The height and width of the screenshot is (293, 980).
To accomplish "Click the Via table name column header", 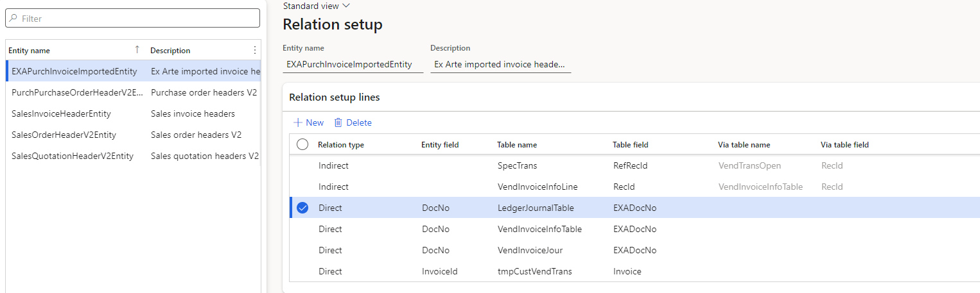I will [x=744, y=145].
